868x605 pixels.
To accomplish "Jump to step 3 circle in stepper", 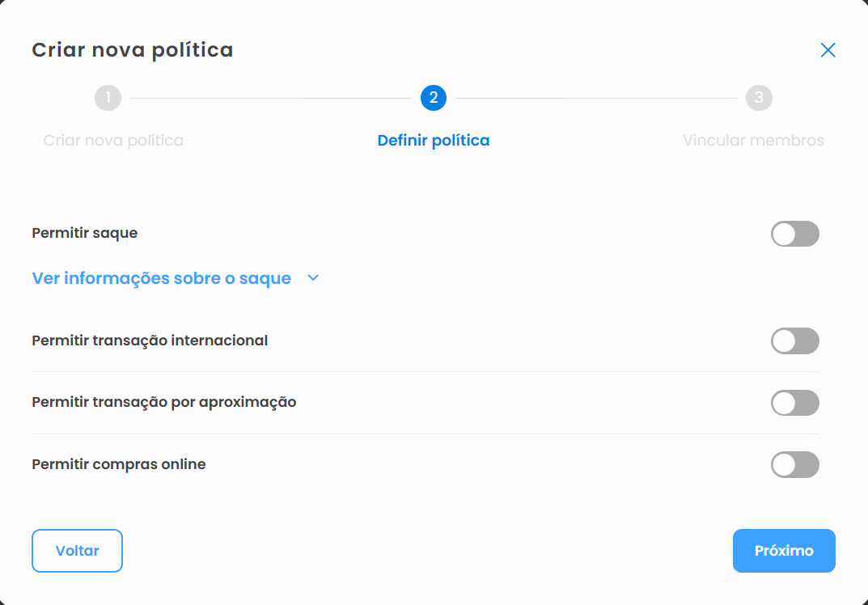I will click(759, 98).
